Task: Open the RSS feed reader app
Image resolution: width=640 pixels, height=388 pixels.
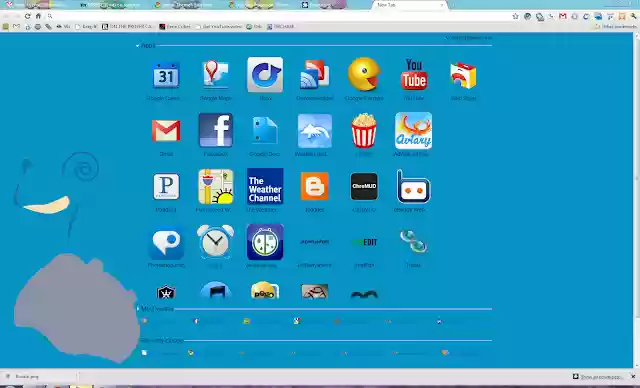Action: (x=314, y=75)
